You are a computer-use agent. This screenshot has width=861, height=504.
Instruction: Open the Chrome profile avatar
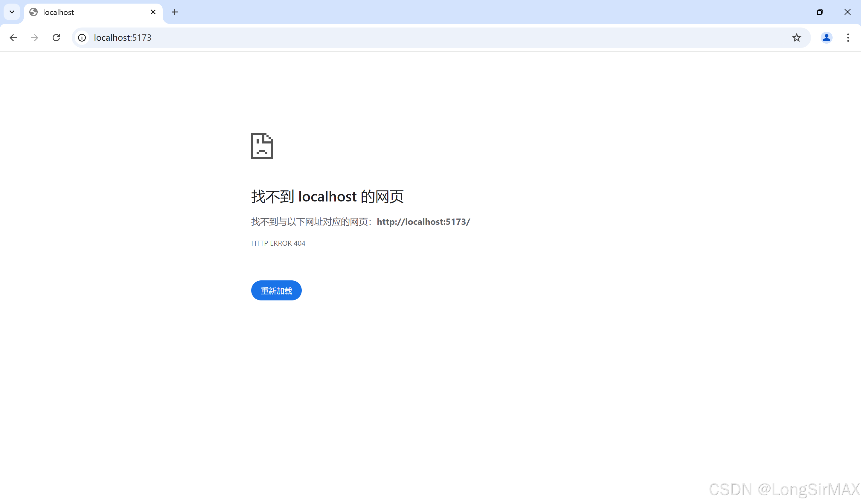coord(826,38)
